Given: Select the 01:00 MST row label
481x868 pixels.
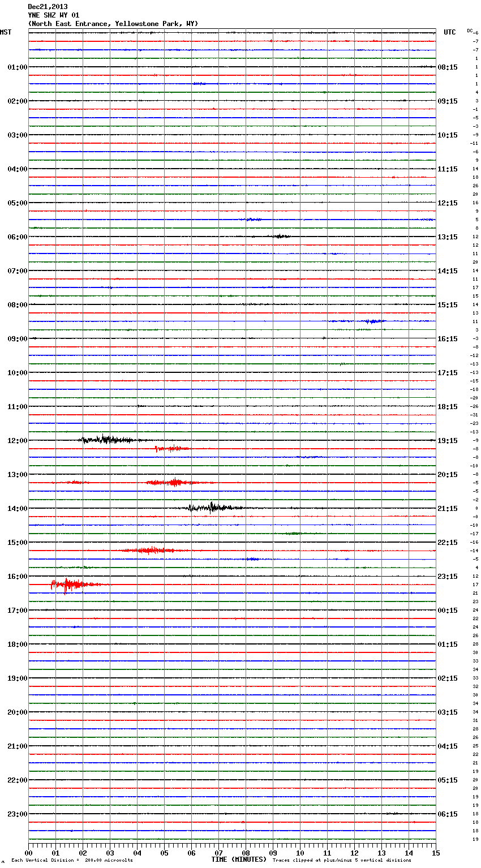Looking at the screenshot, I should pos(18,67).
